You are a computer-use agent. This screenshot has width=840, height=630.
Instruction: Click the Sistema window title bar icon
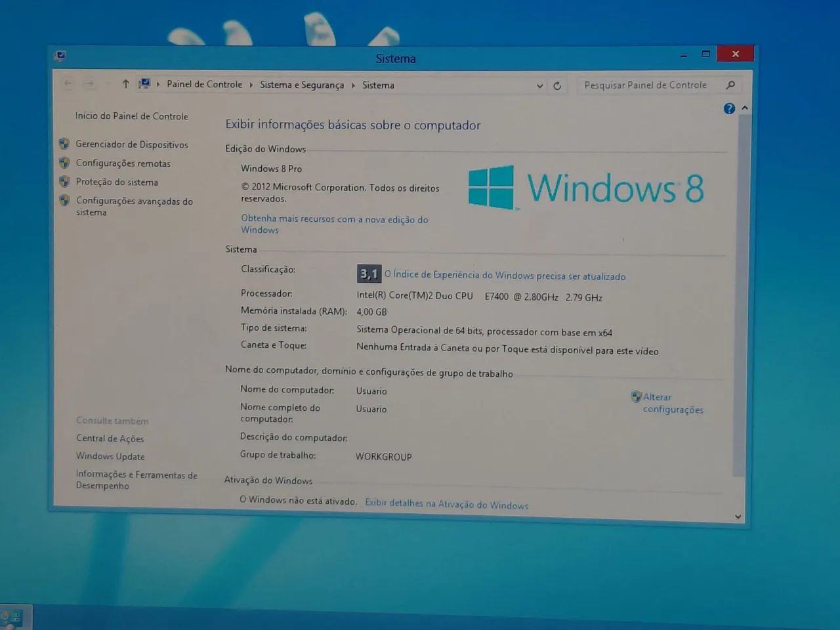[x=60, y=56]
